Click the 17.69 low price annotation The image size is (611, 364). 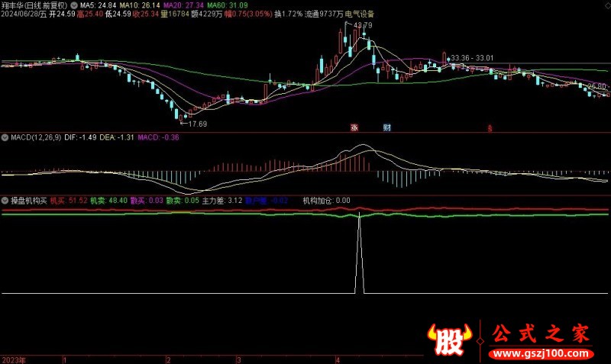click(197, 123)
